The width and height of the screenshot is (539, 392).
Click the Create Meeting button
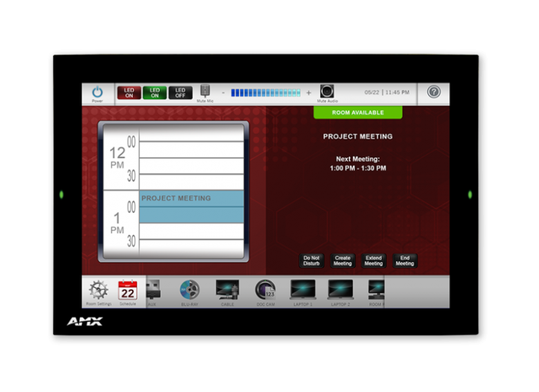pos(343,261)
